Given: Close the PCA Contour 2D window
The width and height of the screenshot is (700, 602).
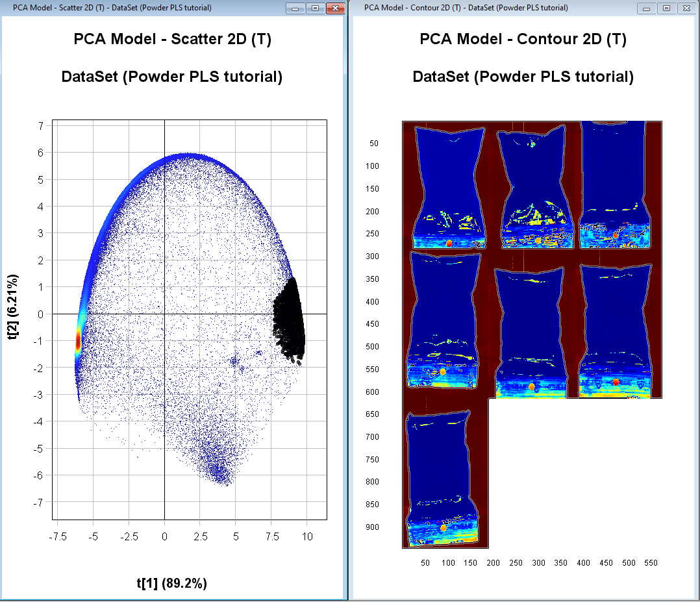Looking at the screenshot, I should point(685,8).
